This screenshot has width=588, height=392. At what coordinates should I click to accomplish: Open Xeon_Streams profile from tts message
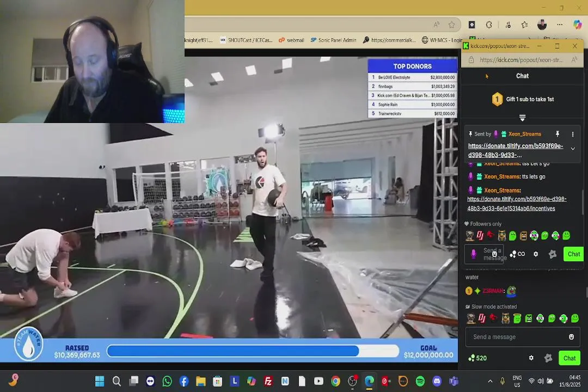pos(502,177)
